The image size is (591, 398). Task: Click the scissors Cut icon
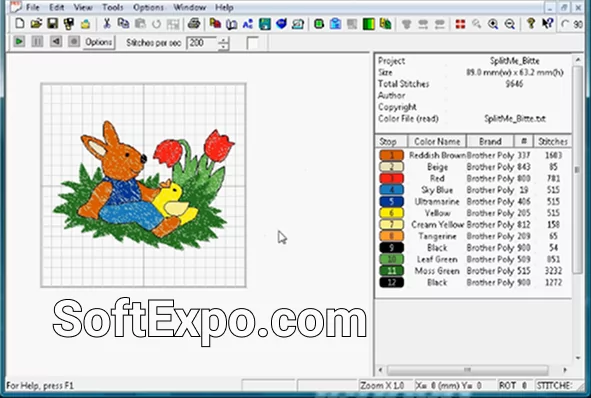pyautogui.click(x=107, y=24)
